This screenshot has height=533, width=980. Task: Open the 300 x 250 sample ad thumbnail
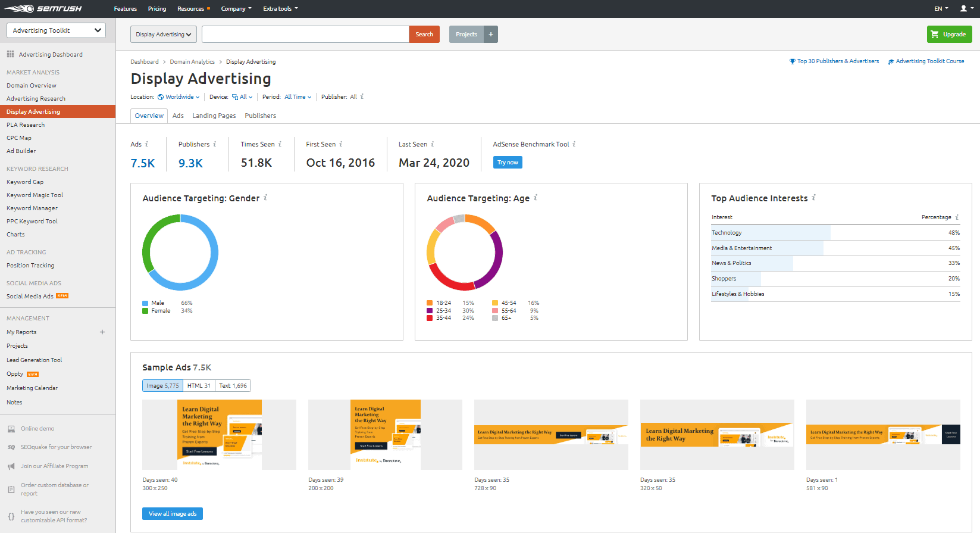pyautogui.click(x=219, y=435)
